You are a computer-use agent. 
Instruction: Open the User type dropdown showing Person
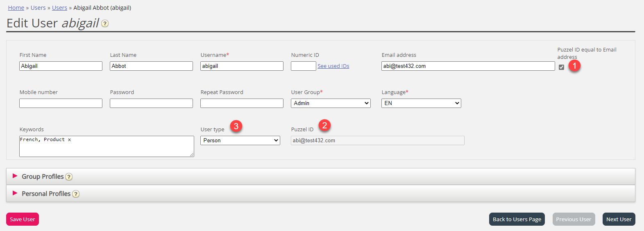click(240, 141)
